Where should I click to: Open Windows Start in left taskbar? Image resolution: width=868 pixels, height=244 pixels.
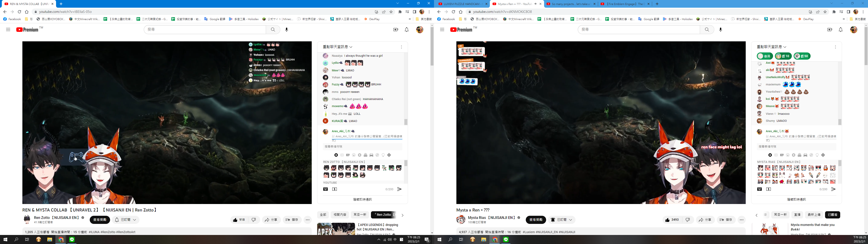pyautogui.click(x=5, y=240)
